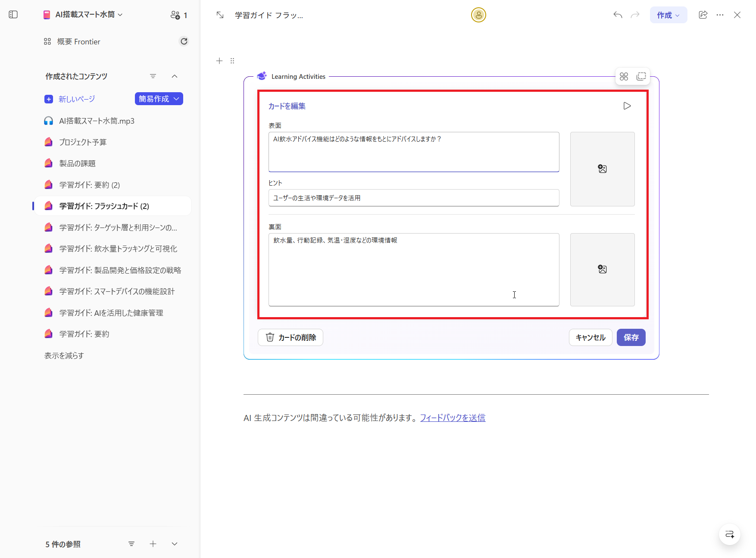Open the フィードバックを送信 link

[452, 417]
